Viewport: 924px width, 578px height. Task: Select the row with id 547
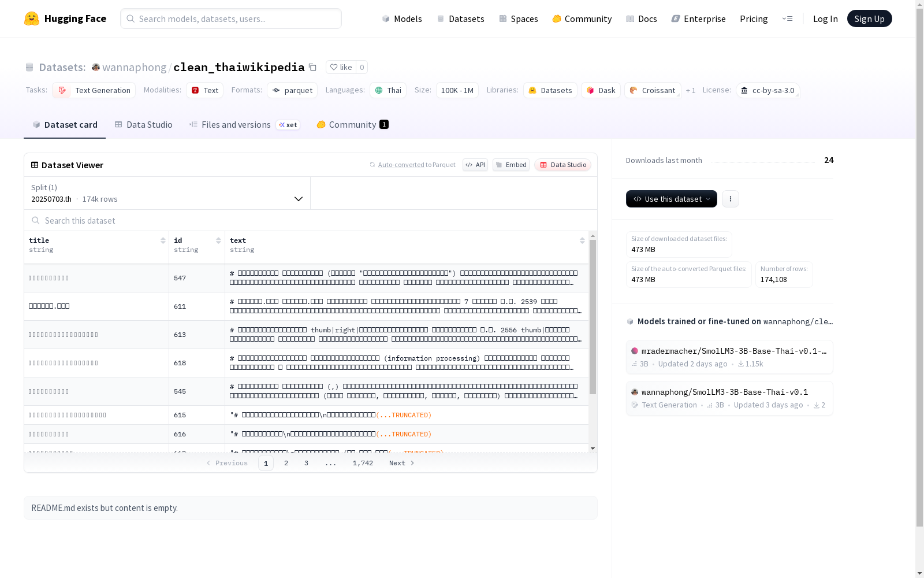coord(306,278)
